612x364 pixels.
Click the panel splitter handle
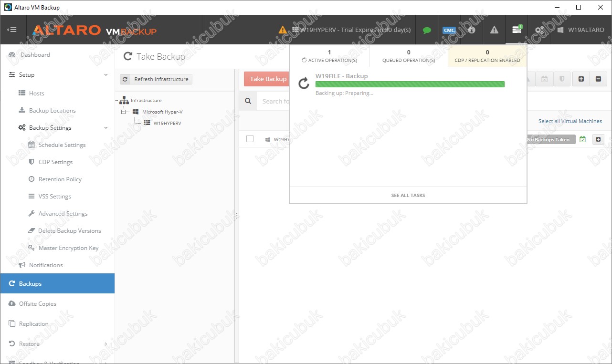pos(236,216)
